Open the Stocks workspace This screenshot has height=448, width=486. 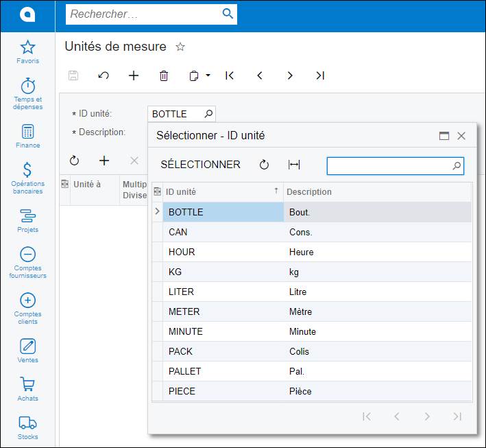(x=27, y=427)
